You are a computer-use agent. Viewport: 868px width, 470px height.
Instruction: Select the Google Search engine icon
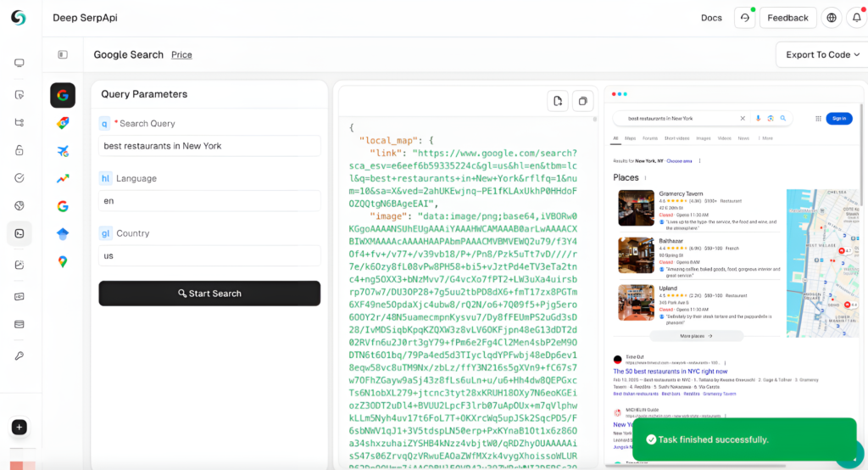[x=63, y=95]
